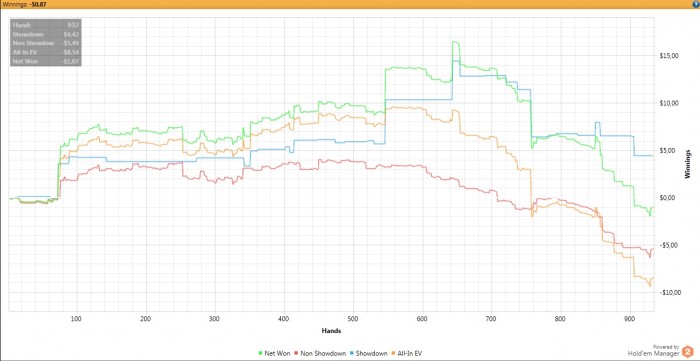The height and width of the screenshot is (361, 700).
Task: Click the 400 hands x-axis label
Action: pyautogui.click(x=284, y=319)
